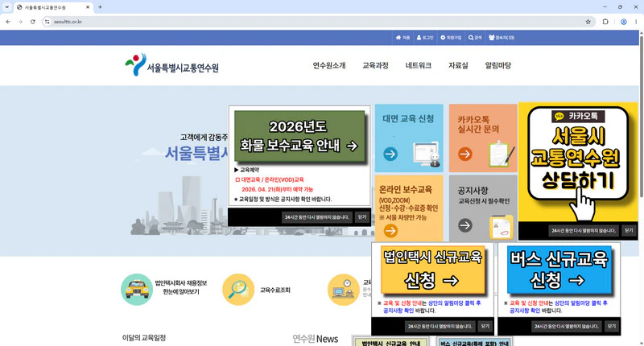Open the Chrome three-dot menu
This screenshot has height=346, width=644.
636,22
